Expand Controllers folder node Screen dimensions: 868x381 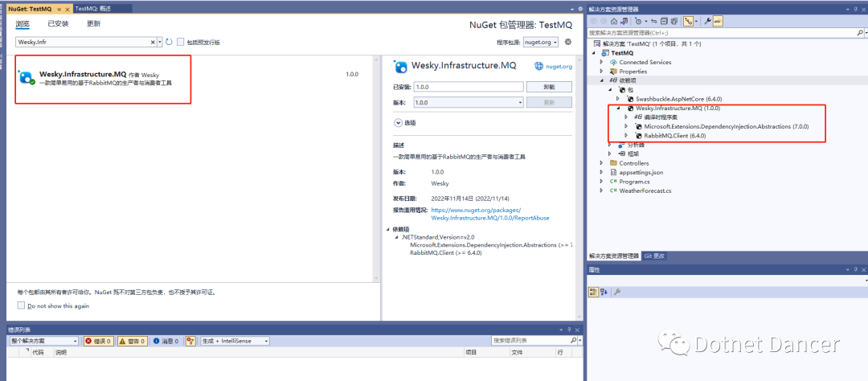602,163
